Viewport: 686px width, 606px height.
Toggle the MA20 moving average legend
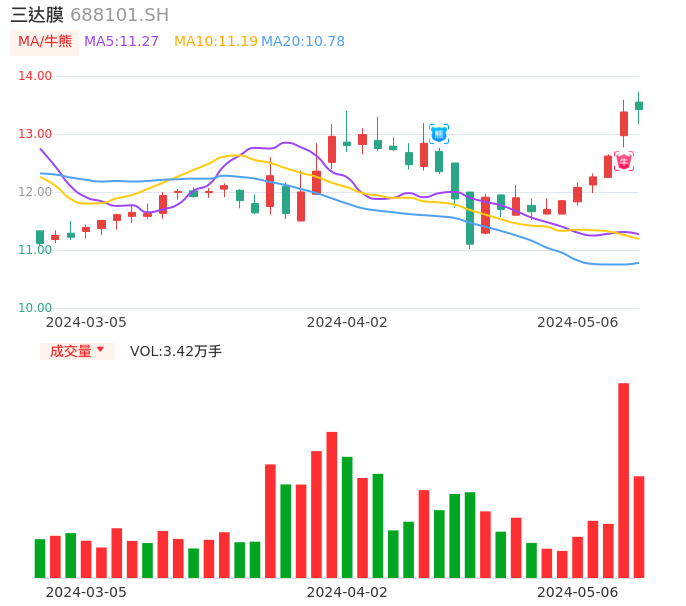[x=302, y=41]
